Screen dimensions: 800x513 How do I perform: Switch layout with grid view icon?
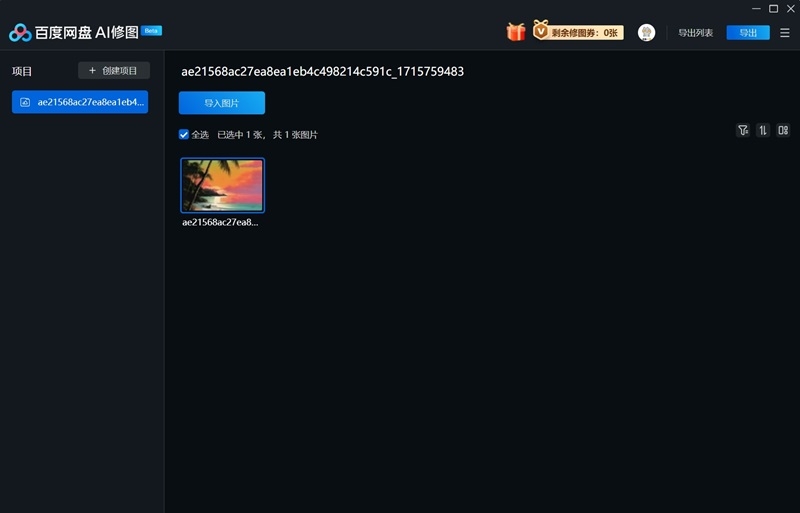783,131
